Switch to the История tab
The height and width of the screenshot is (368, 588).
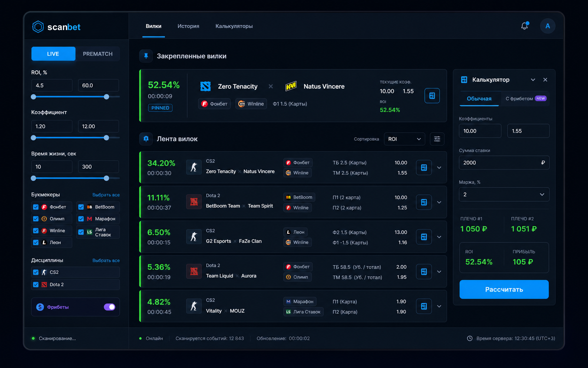[188, 26]
